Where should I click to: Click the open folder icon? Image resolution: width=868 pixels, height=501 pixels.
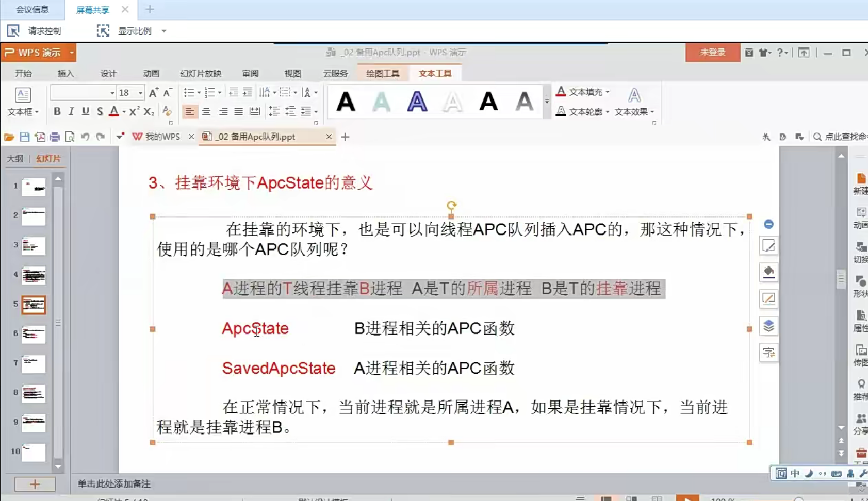click(9, 137)
